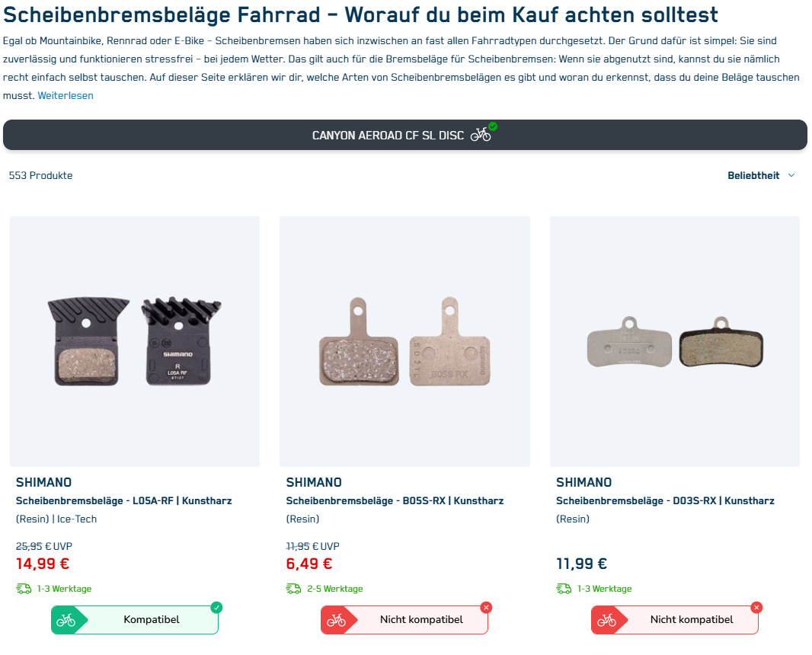Click green checkmark on Kompatibel badge
The image size is (812, 655).
[216, 607]
